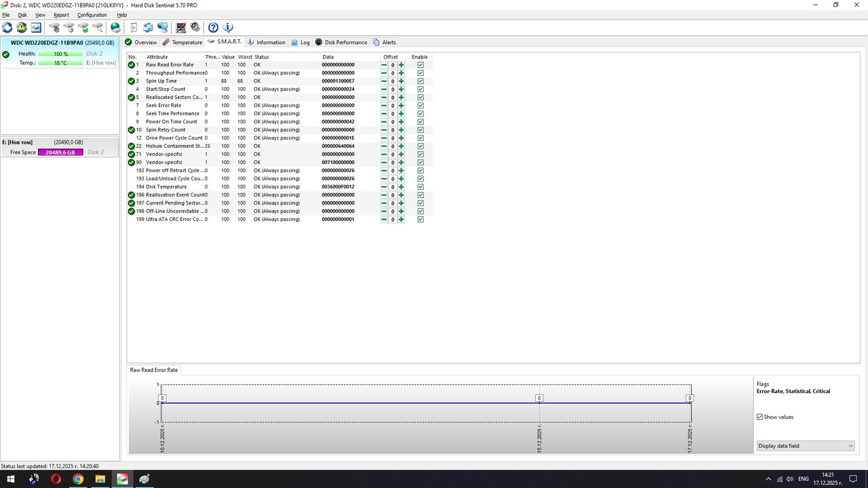The image size is (868, 488).
Task: Click the globe-with-disk online toolbar icon
Action: click(116, 27)
